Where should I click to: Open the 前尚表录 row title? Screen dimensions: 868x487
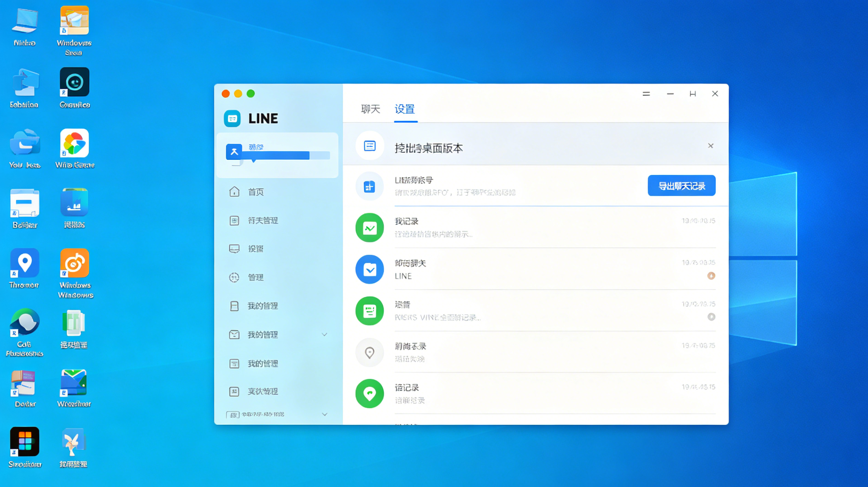click(410, 346)
